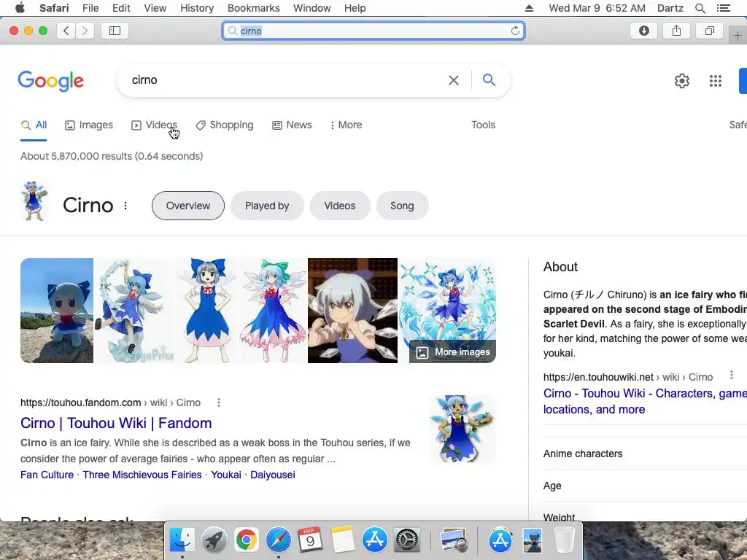Show all tabs overview button

(x=709, y=31)
